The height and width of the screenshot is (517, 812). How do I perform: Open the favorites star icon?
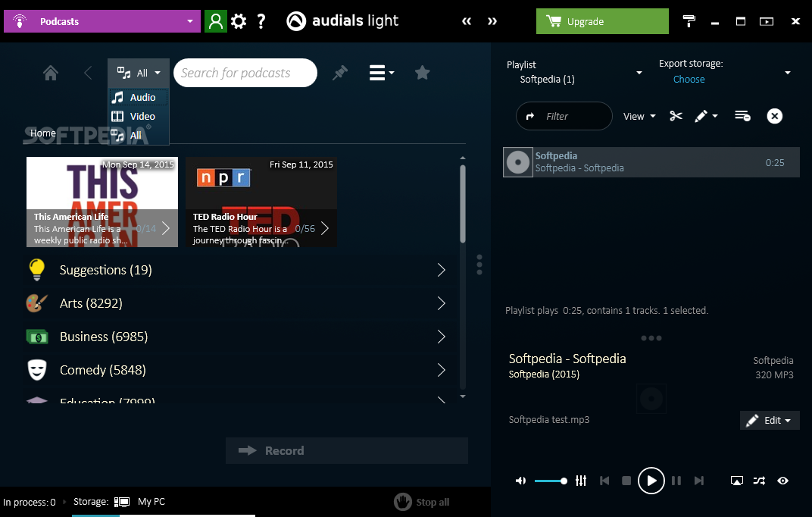[423, 73]
